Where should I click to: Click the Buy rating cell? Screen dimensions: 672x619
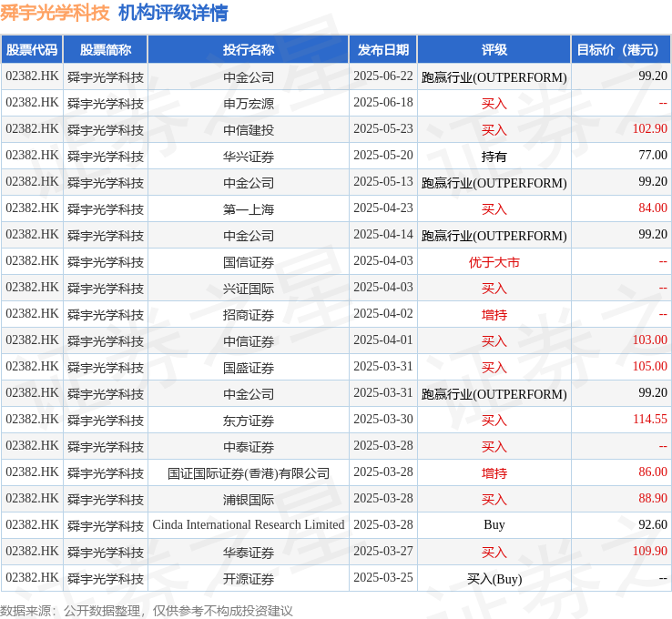(x=494, y=525)
